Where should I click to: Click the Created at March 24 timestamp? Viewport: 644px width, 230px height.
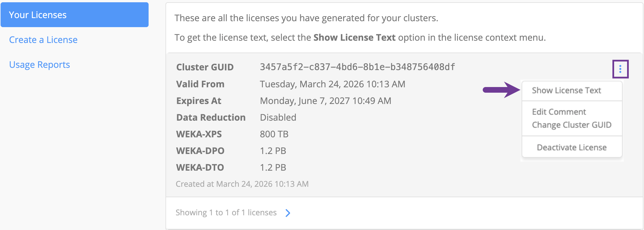[x=242, y=184]
